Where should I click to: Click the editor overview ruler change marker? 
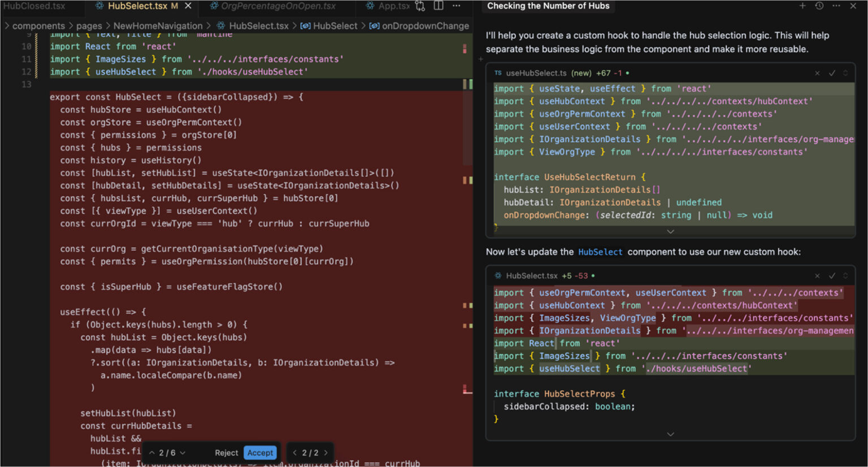pos(465,49)
